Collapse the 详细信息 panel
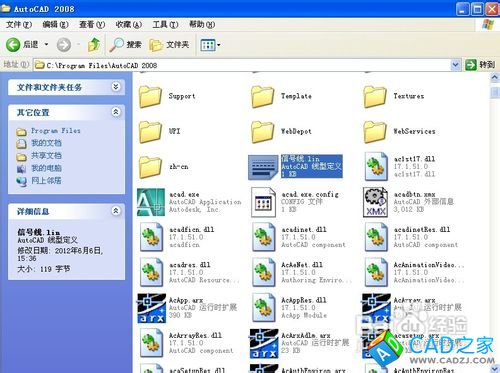The image size is (500, 373). (116, 211)
